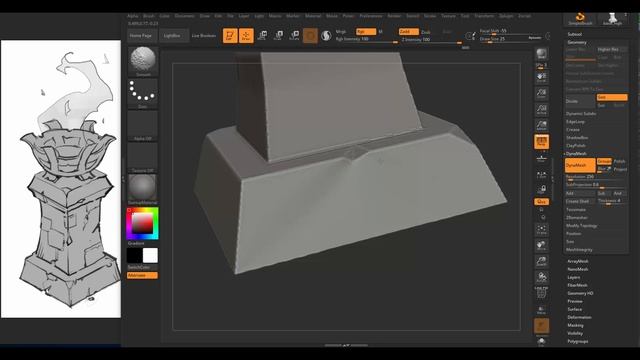Click the SimpleBrush tool icon at top right

point(580,18)
